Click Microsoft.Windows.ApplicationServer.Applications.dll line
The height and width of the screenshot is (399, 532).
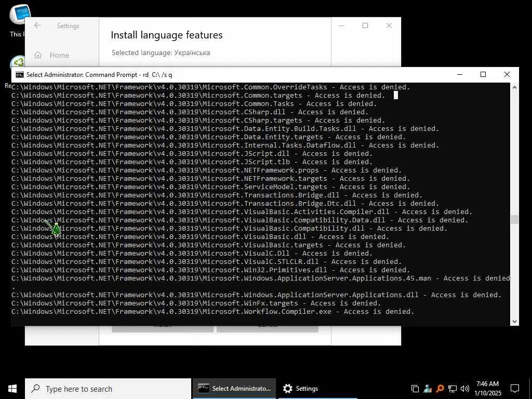pos(256,295)
